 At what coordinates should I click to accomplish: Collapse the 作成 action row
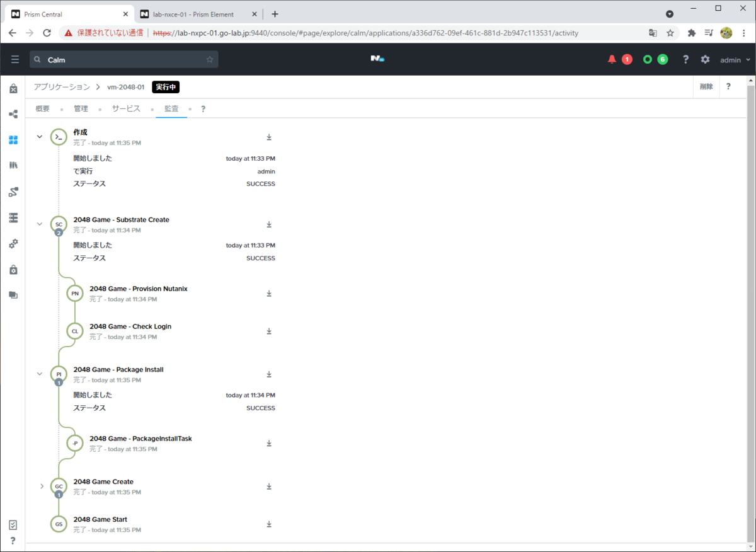40,137
